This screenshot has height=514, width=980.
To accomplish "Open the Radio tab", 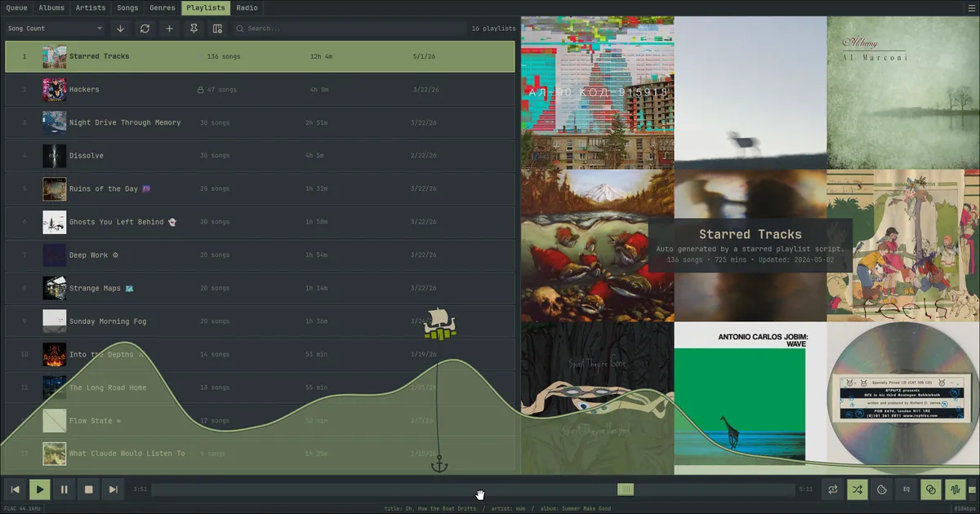I will 247,7.
